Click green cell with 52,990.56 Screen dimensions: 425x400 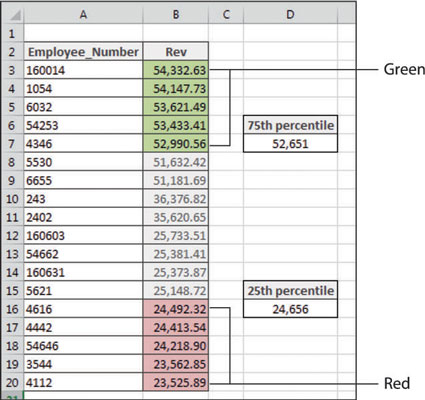176,144
